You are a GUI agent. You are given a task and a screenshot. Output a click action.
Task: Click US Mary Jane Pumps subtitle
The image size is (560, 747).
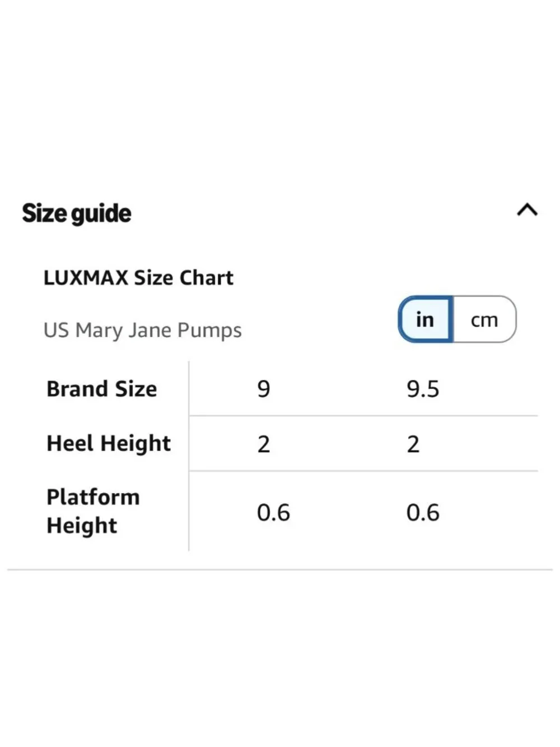(x=142, y=330)
